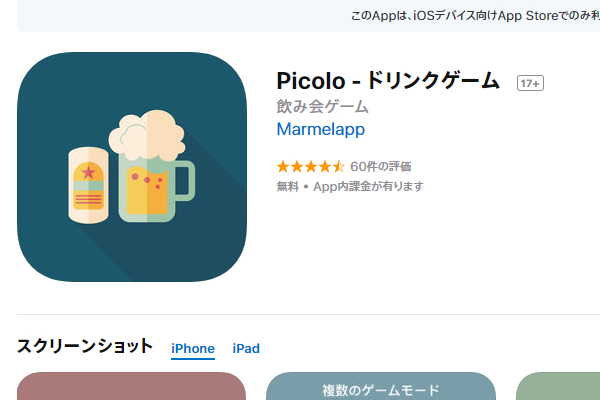Click the 17+ age rating badge
This screenshot has width=600, height=400.
tap(530, 83)
